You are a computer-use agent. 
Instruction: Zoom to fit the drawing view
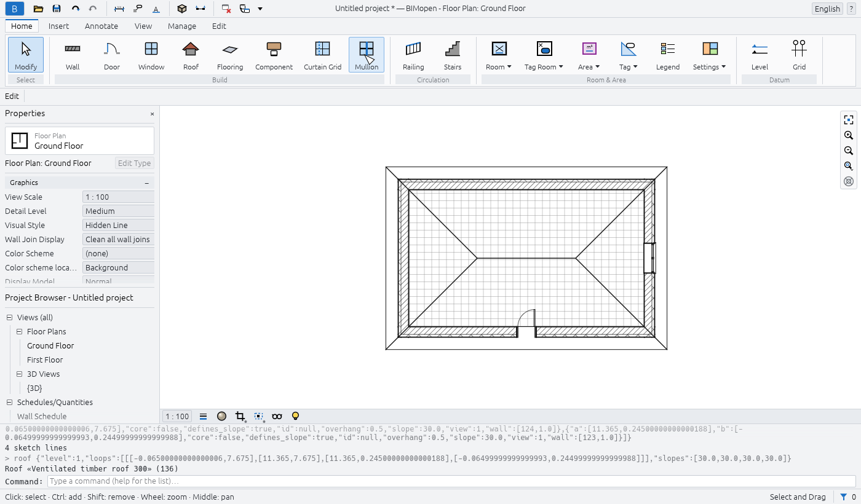coord(849,120)
